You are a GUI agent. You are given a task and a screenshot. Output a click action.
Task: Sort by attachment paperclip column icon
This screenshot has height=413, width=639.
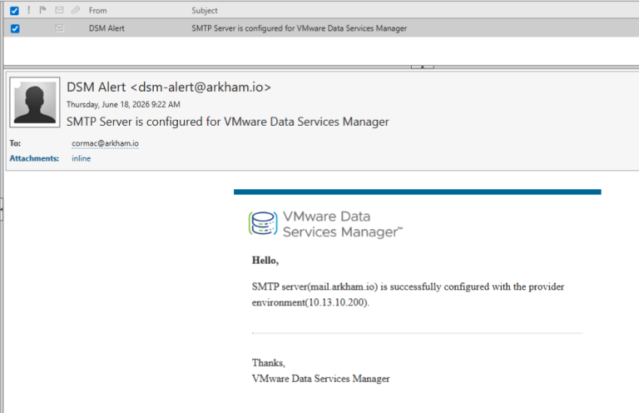[75, 10]
